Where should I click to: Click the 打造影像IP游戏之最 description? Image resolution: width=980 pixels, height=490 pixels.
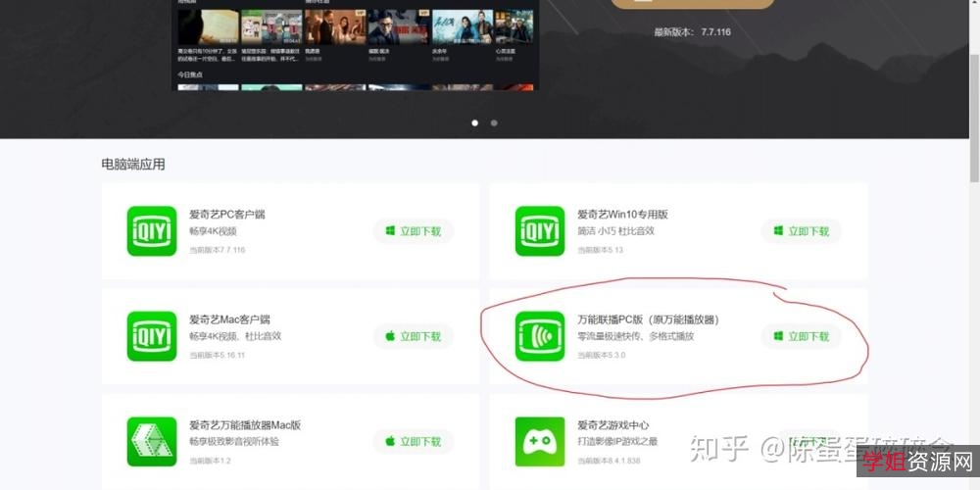617,442
